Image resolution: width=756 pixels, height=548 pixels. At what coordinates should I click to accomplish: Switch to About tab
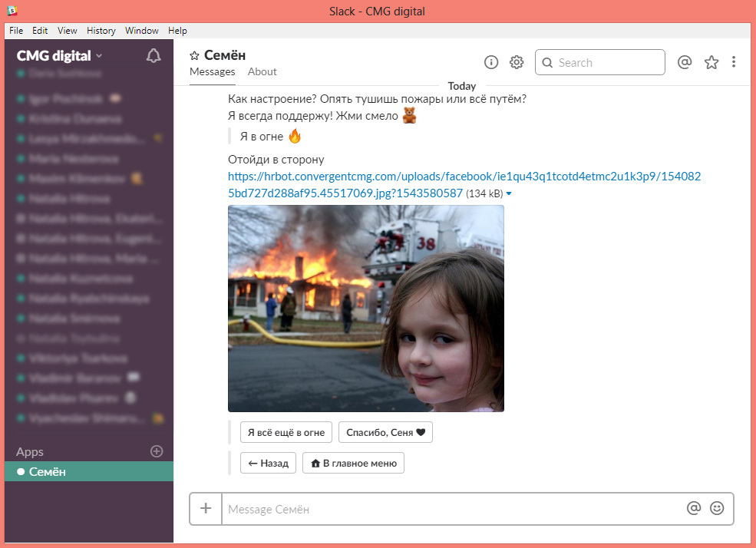(x=262, y=72)
